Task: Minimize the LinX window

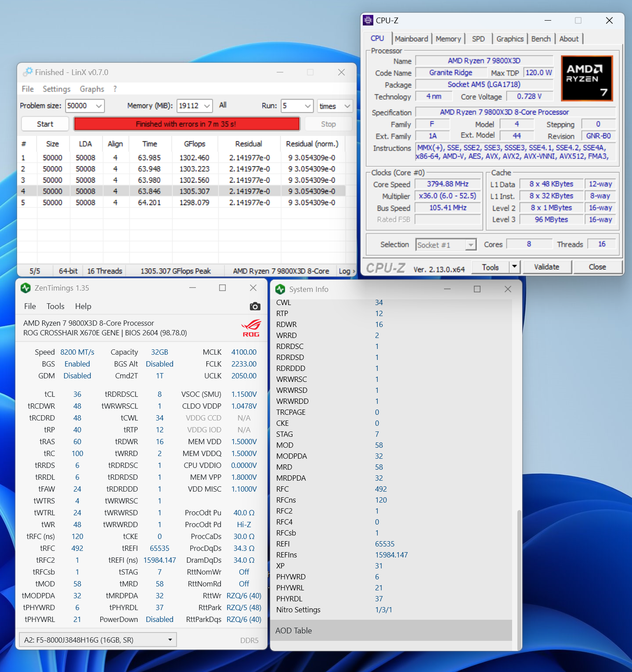Action: (x=280, y=72)
